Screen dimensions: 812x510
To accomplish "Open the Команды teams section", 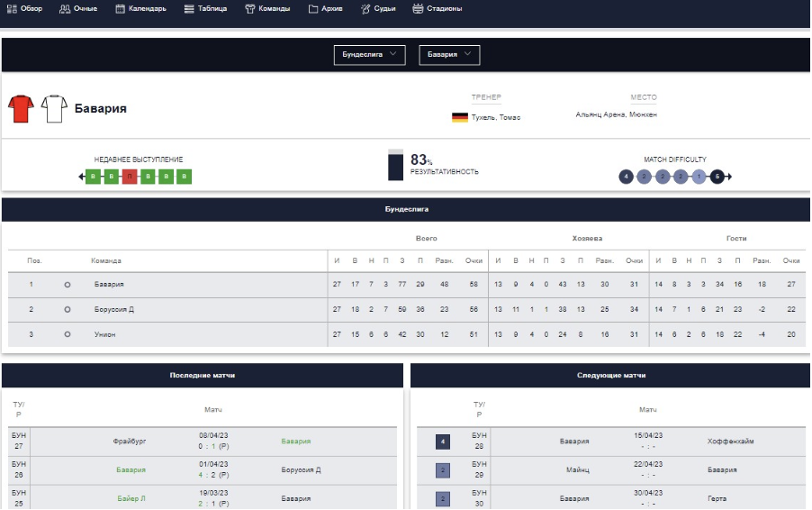I will point(267,8).
